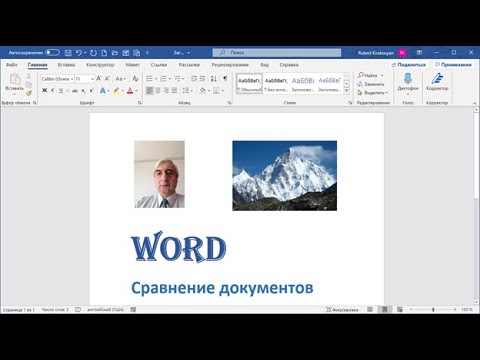Switch to the Конструктор tab
This screenshot has width=480, height=360.
coord(100,65)
